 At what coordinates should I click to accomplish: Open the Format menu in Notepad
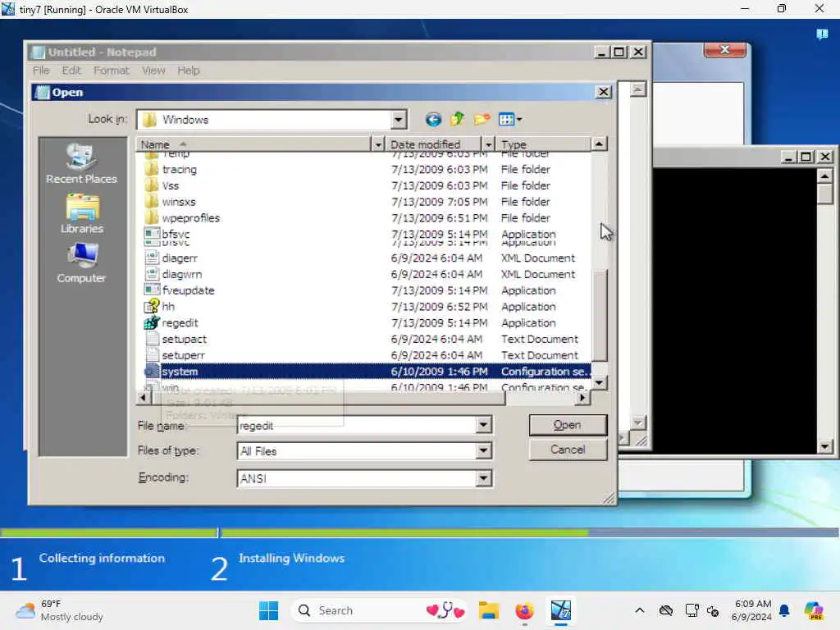click(112, 71)
